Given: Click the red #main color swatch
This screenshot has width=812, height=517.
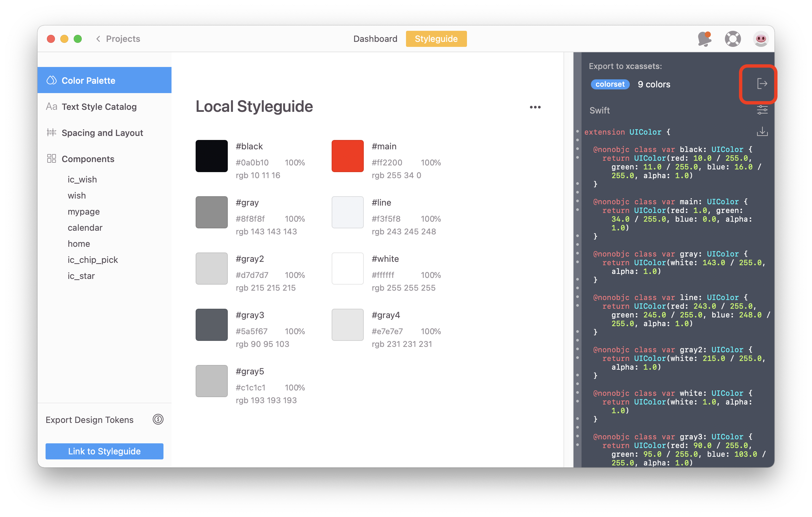Looking at the screenshot, I should (347, 156).
